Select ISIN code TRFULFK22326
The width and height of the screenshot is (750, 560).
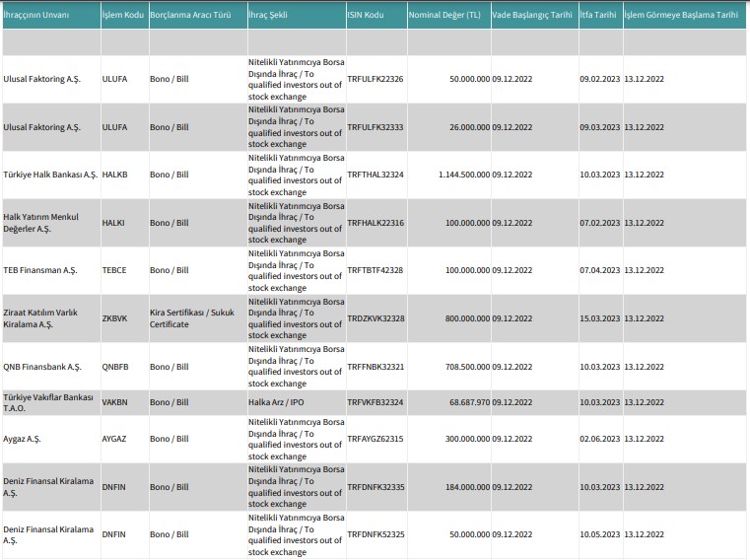[x=375, y=79]
